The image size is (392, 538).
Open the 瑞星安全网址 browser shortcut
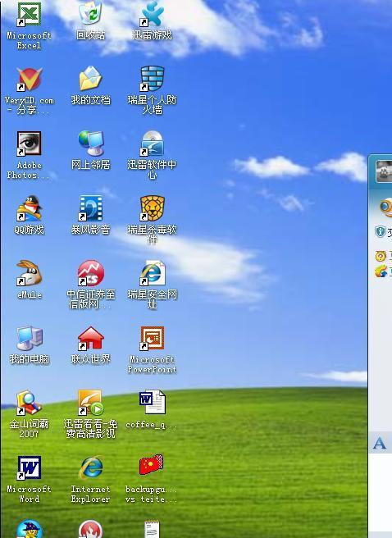coord(153,273)
